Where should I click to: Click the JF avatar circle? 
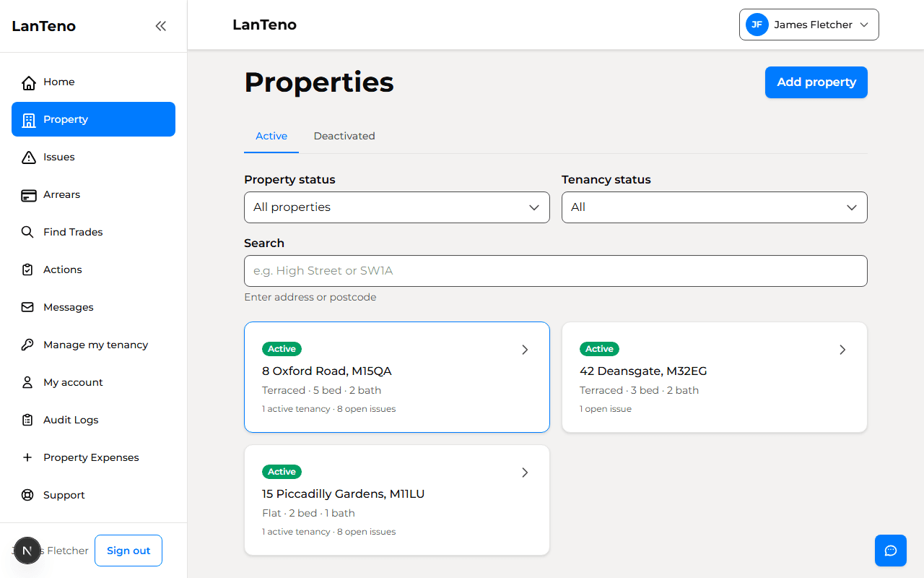pyautogui.click(x=757, y=25)
